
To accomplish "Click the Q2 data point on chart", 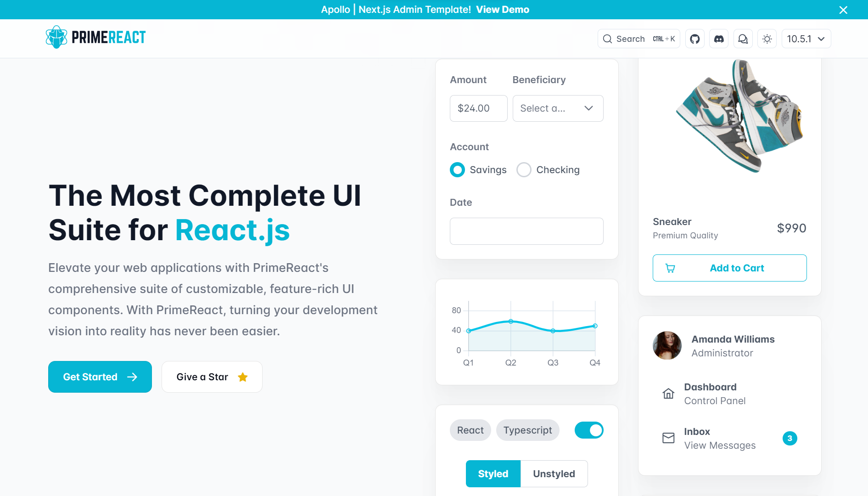I will click(x=511, y=321).
